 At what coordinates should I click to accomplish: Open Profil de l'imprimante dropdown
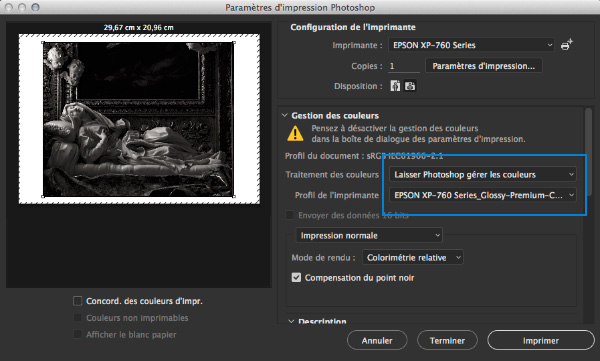[x=483, y=195]
